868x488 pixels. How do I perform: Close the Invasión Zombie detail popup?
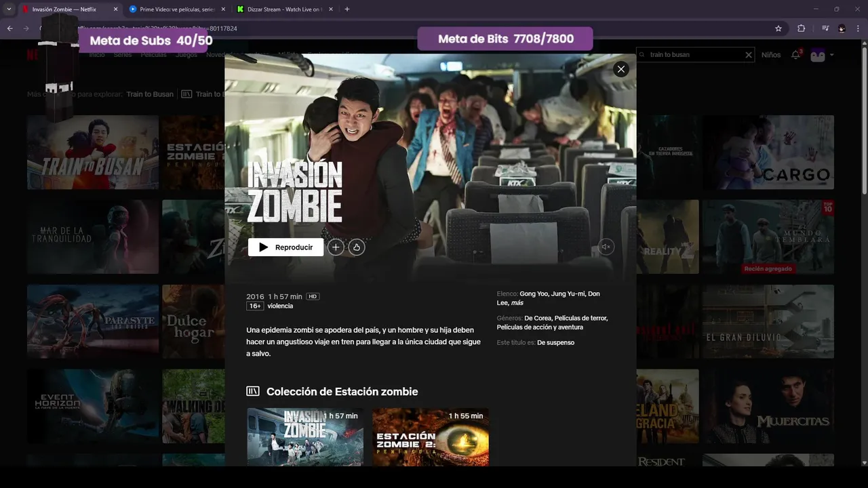click(x=620, y=69)
